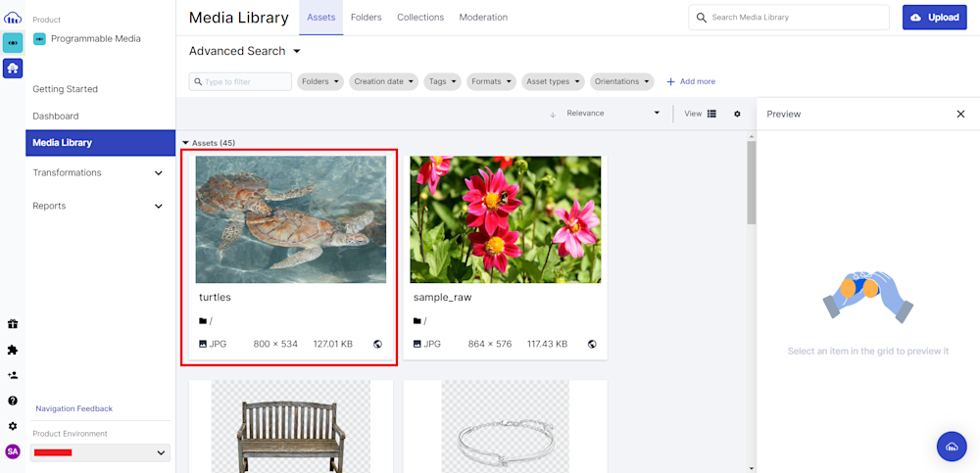This screenshot has width=980, height=473.
Task: Select the wooden bench thumbnail
Action: (x=291, y=426)
